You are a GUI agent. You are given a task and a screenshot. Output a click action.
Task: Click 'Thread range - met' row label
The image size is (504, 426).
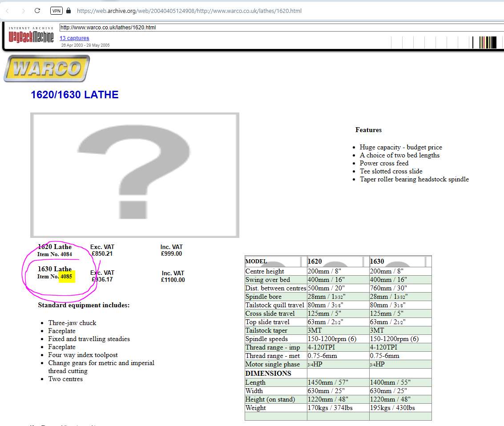pos(273,356)
